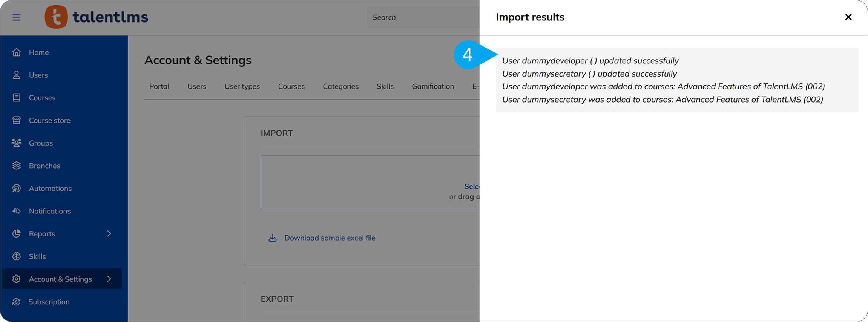
Task: Click the Subscription icon in sidebar
Action: coord(16,302)
